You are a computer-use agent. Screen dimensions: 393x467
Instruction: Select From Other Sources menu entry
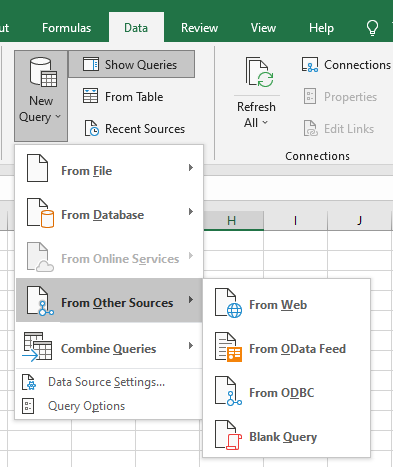coord(109,300)
